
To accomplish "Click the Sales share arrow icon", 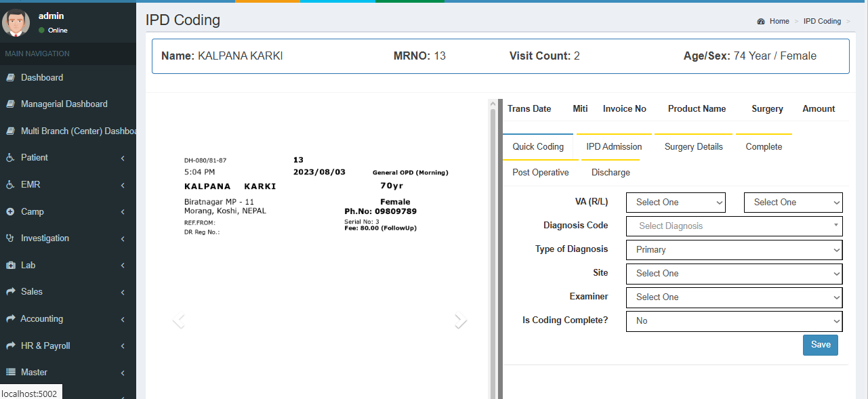I will coord(10,292).
